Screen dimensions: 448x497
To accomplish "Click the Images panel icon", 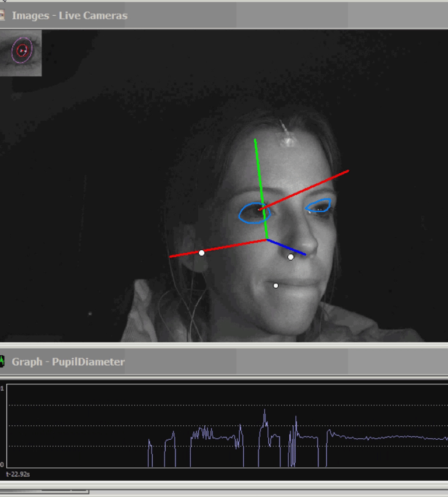I will point(2,15).
